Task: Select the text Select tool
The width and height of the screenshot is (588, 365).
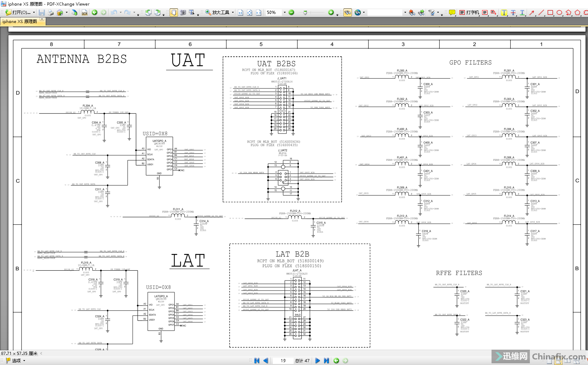Action: (x=192, y=13)
